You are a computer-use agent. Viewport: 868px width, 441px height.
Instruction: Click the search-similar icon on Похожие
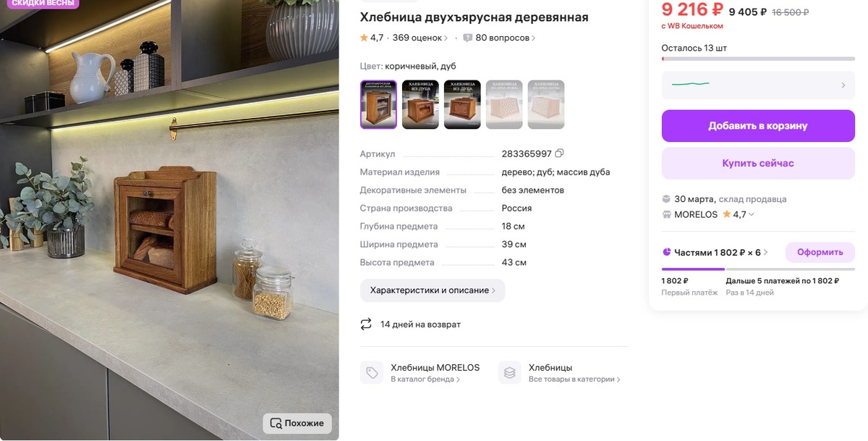[276, 424]
